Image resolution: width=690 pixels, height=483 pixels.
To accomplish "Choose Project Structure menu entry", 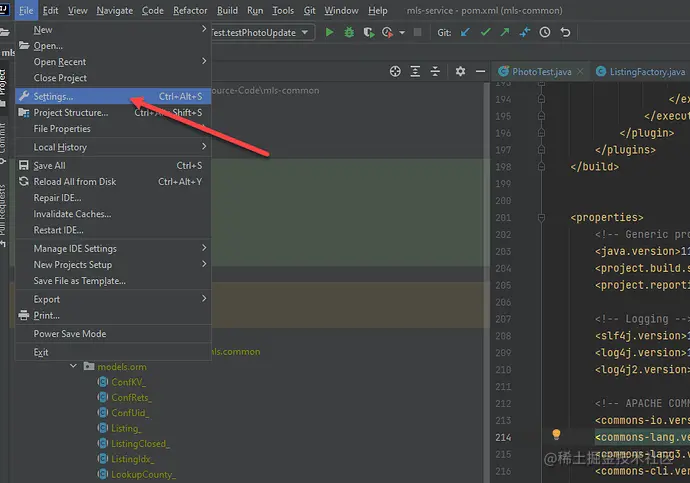I will point(114,113).
